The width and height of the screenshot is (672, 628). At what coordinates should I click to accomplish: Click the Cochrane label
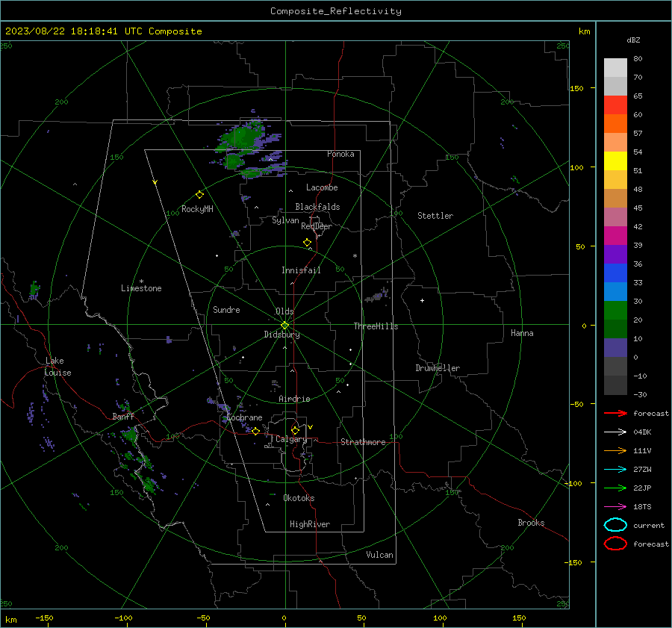244,418
